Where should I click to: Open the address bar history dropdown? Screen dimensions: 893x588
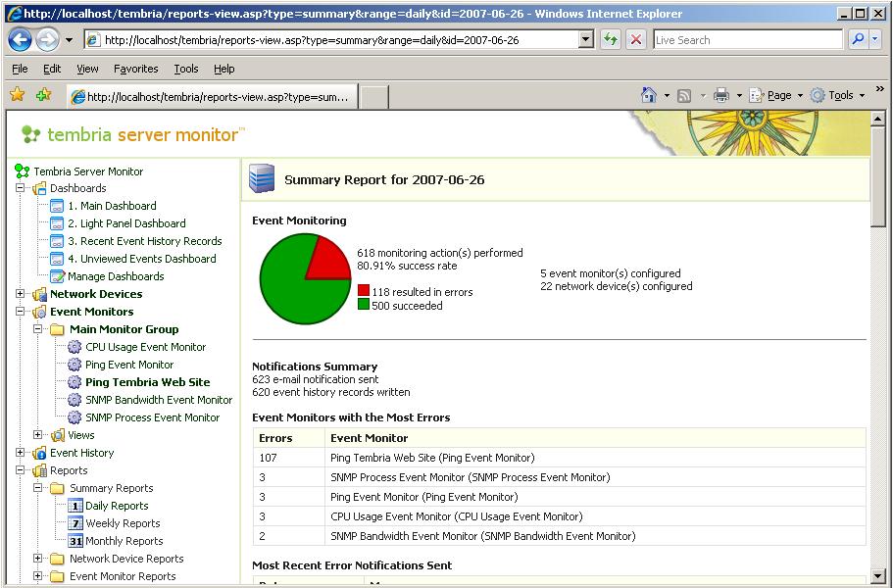pyautogui.click(x=586, y=40)
